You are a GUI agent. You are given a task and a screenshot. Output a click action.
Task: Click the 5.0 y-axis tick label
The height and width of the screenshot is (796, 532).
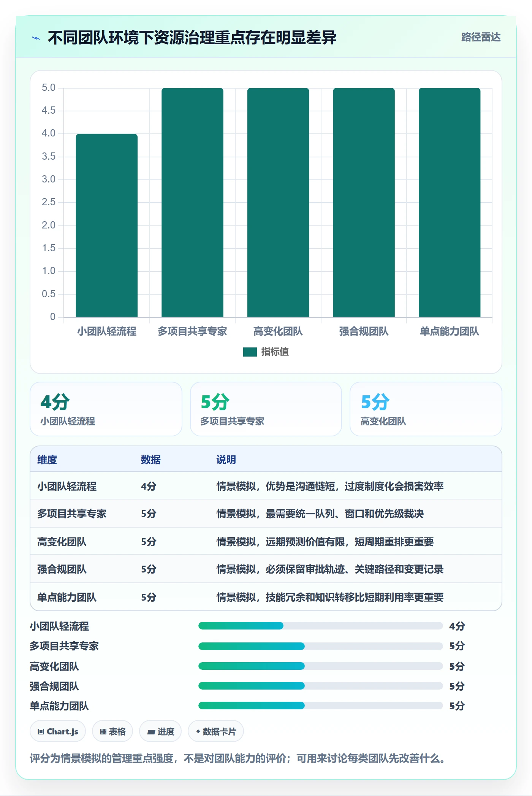[x=49, y=88]
